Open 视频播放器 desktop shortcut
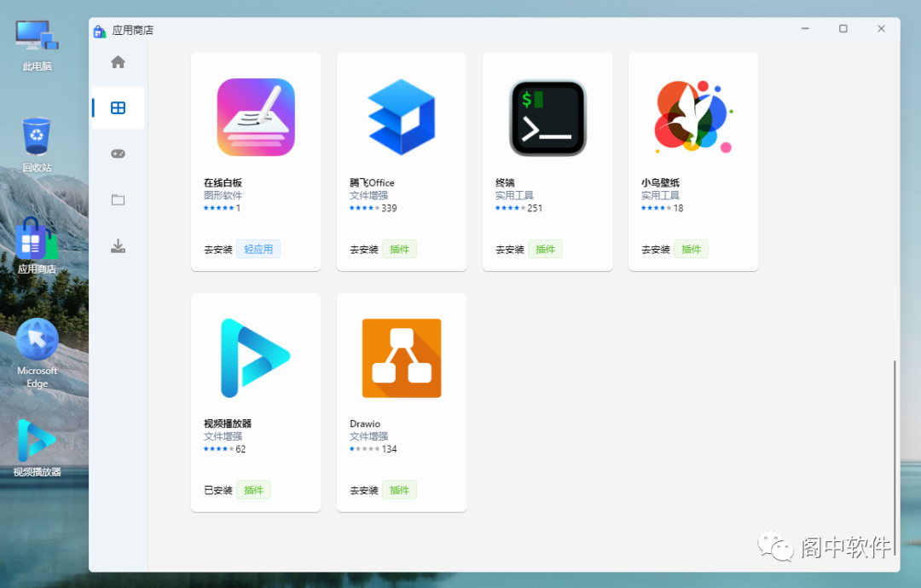Screen dimensions: 921x588 tap(37, 448)
